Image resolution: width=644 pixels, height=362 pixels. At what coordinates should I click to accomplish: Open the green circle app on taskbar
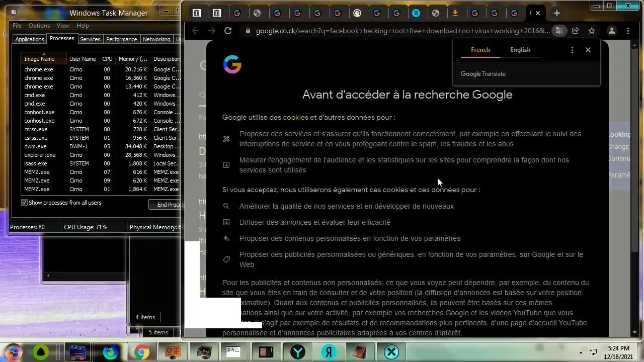41,352
